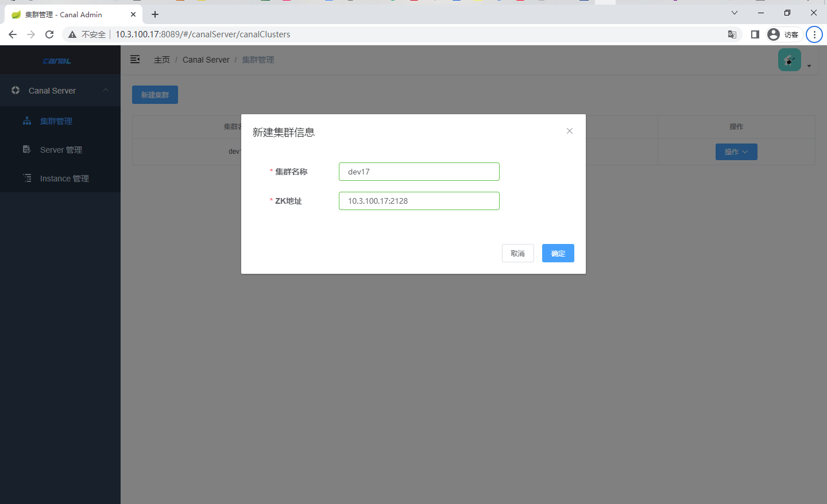827x504 pixels.
Task: Focus the 集群名称 input field
Action: (419, 172)
